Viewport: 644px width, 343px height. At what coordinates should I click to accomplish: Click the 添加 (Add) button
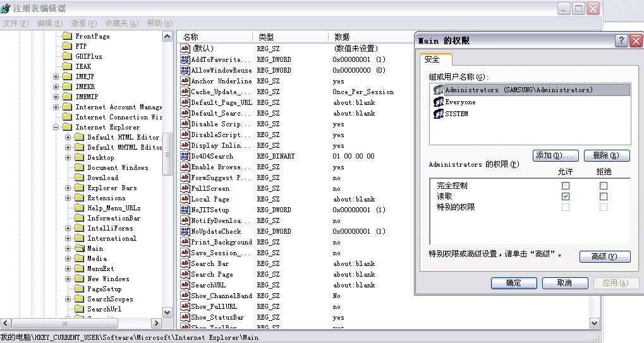pos(556,155)
